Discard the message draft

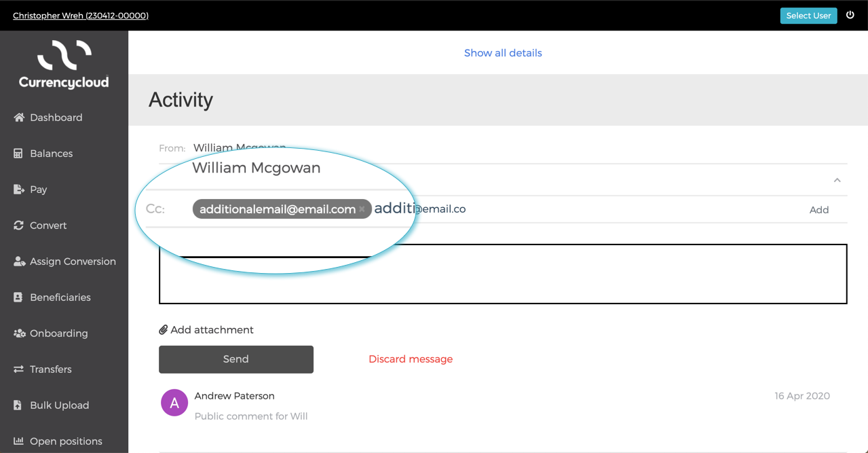point(411,359)
